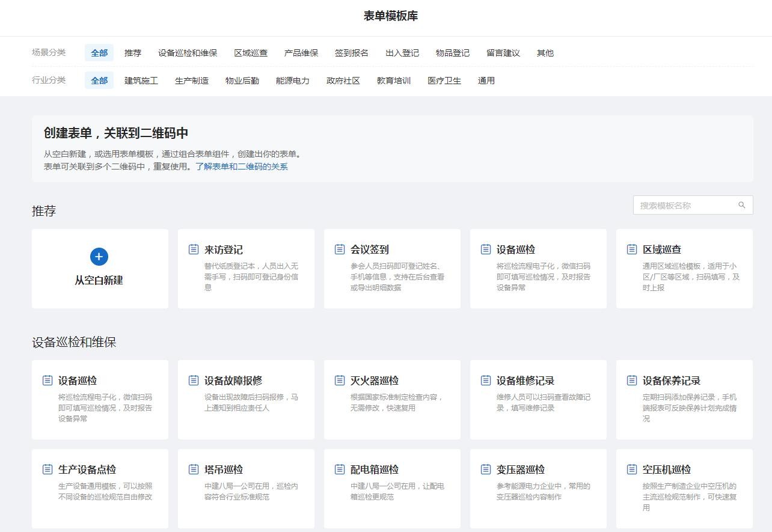Switch to the 签到报名 scene filter

tap(352, 53)
